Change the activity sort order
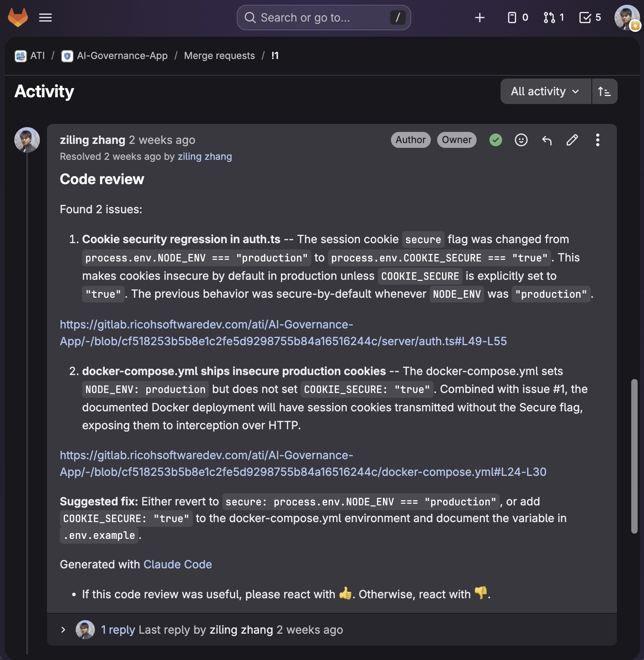This screenshot has height=660, width=644. click(604, 91)
